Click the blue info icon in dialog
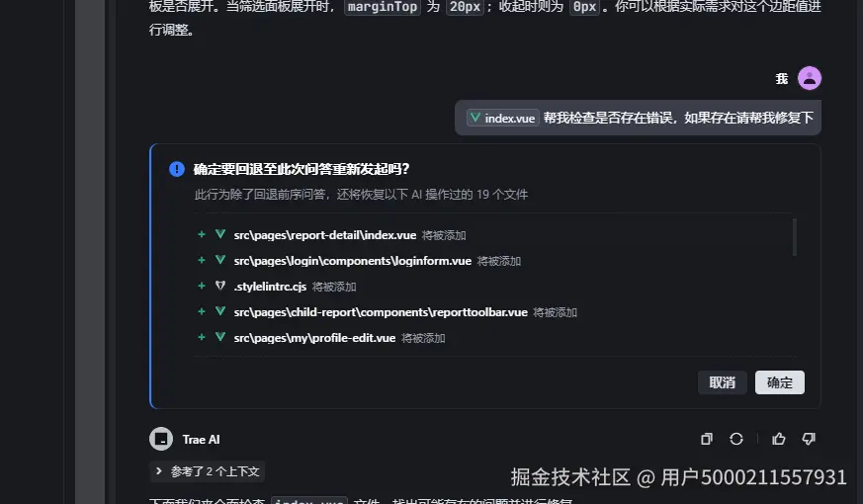The width and height of the screenshot is (863, 504). tap(177, 169)
